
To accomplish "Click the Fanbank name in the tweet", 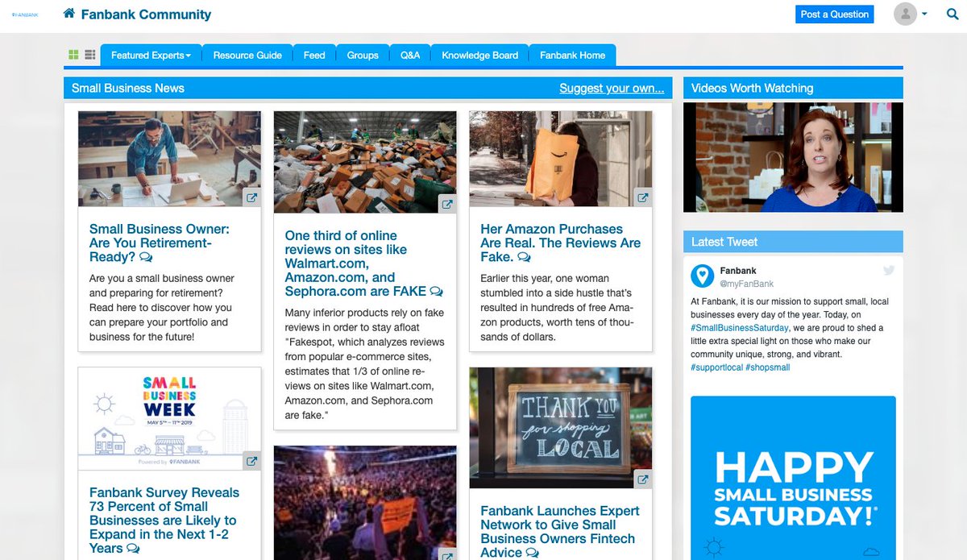I will [738, 271].
